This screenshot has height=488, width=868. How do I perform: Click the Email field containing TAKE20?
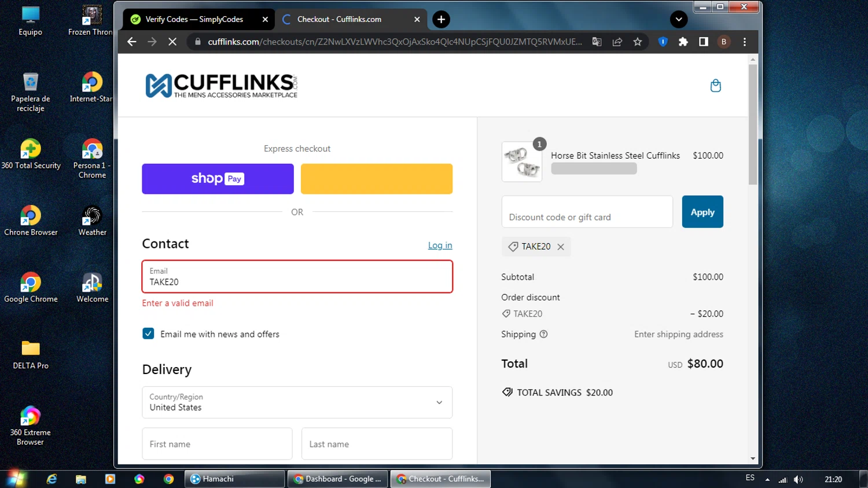point(297,277)
